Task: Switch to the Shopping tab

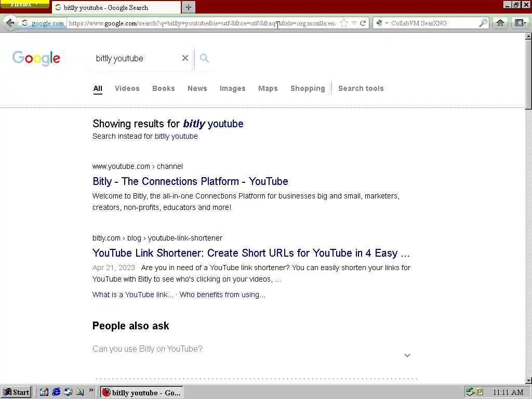Action: (308, 88)
